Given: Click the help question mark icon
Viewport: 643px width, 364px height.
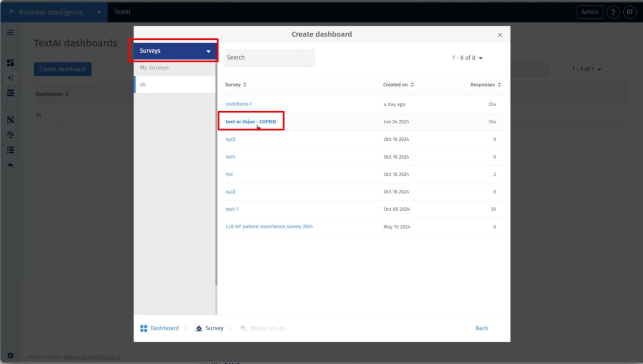Looking at the screenshot, I should click(612, 12).
